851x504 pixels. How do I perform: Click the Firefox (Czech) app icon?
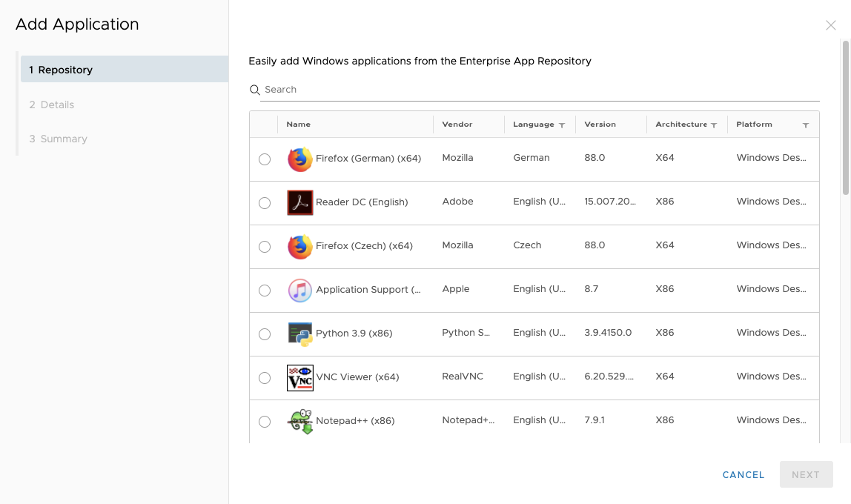click(x=299, y=246)
